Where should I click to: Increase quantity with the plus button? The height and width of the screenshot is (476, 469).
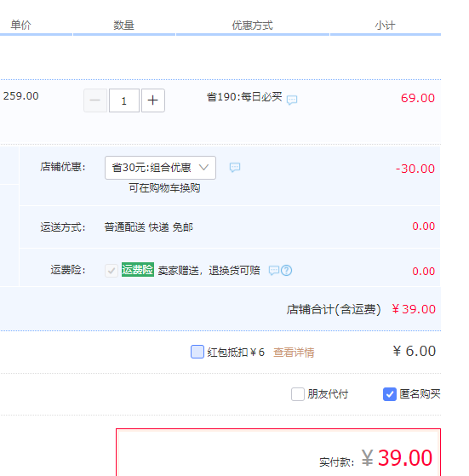[x=153, y=100]
